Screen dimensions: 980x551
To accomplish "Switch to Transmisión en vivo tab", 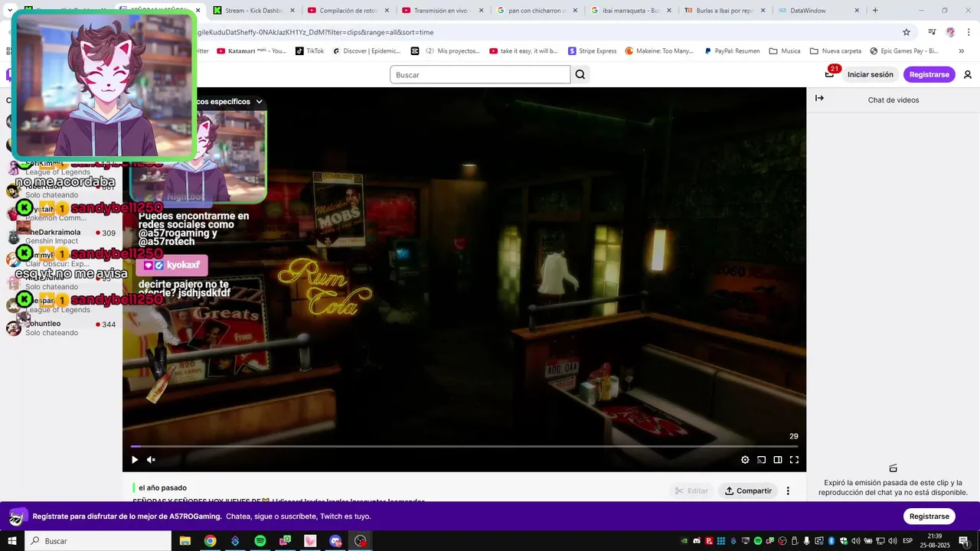I will click(442, 11).
